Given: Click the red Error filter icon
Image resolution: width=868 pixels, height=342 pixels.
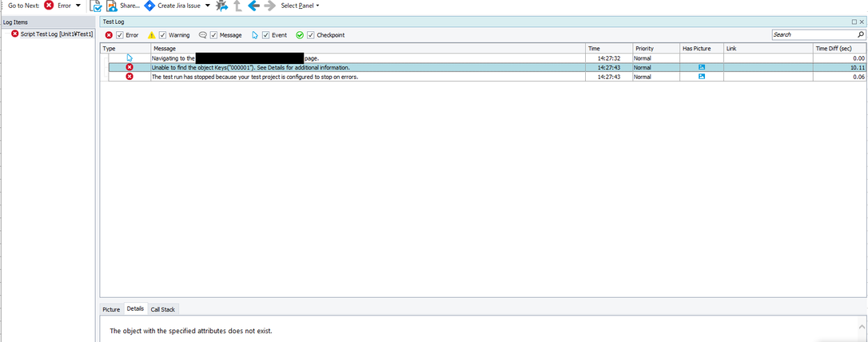Looking at the screenshot, I should point(109,35).
